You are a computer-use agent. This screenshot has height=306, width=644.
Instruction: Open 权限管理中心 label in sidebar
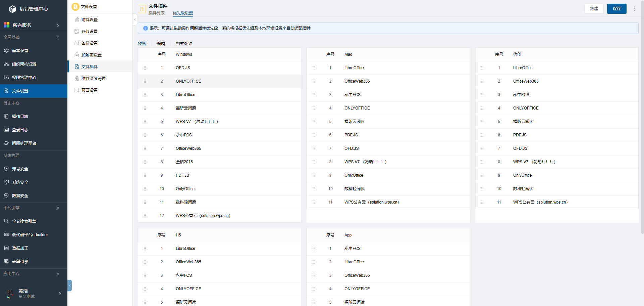pos(24,78)
